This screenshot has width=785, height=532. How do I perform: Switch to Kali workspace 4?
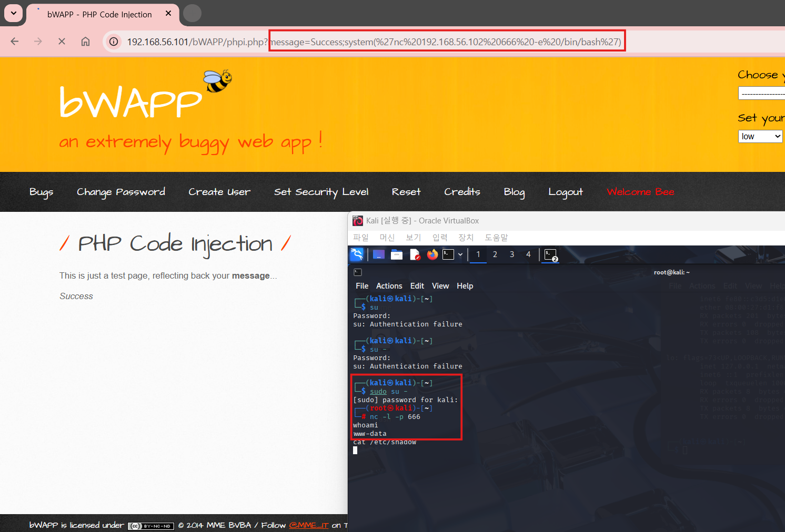click(529, 254)
